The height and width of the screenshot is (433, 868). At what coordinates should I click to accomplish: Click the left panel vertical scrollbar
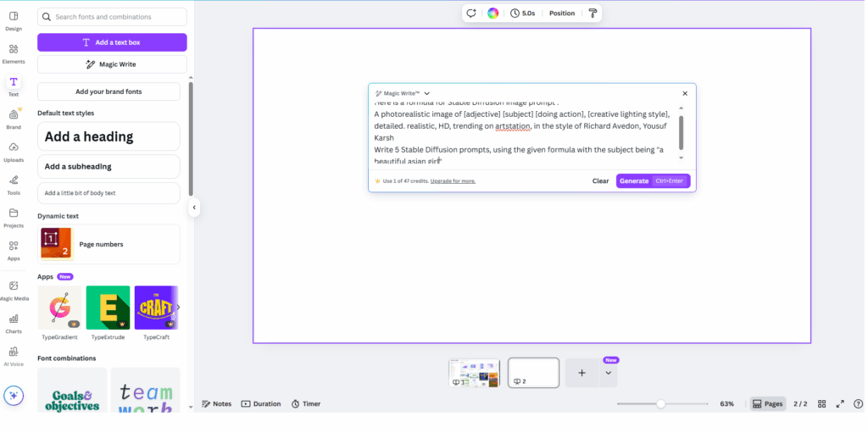(x=191, y=138)
